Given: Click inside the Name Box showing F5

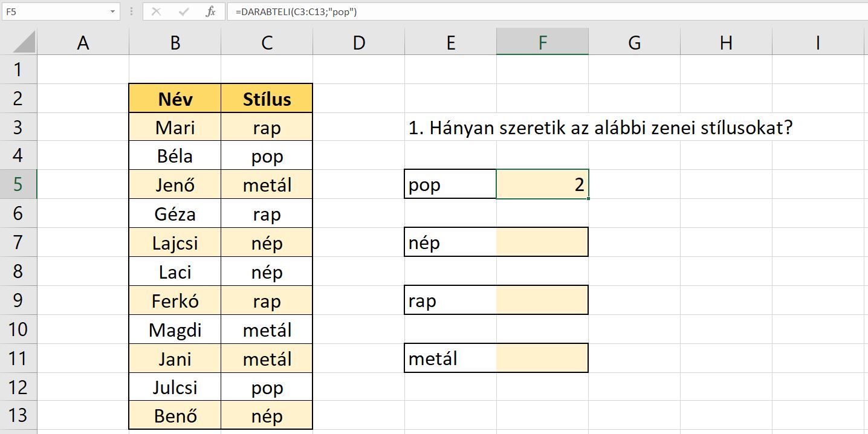Looking at the screenshot, I should (54, 11).
